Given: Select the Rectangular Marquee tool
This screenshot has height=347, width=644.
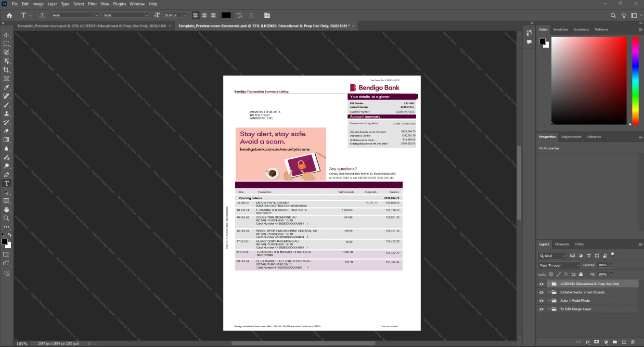Looking at the screenshot, I should coord(7,44).
